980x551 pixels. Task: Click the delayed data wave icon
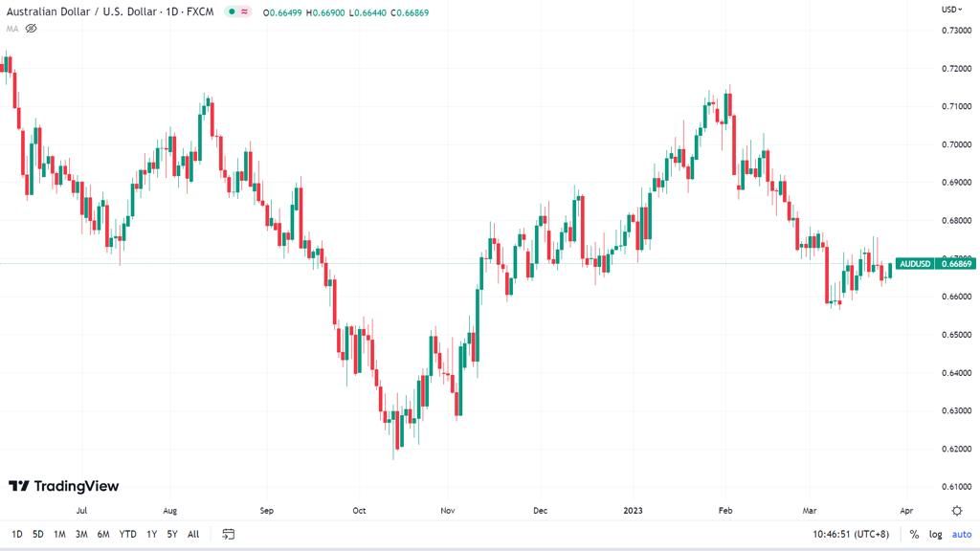[x=244, y=11]
